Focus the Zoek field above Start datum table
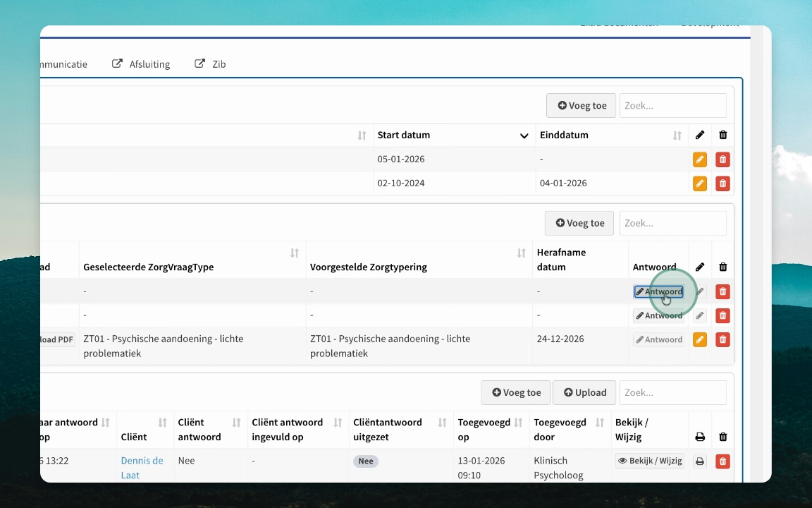 point(672,106)
